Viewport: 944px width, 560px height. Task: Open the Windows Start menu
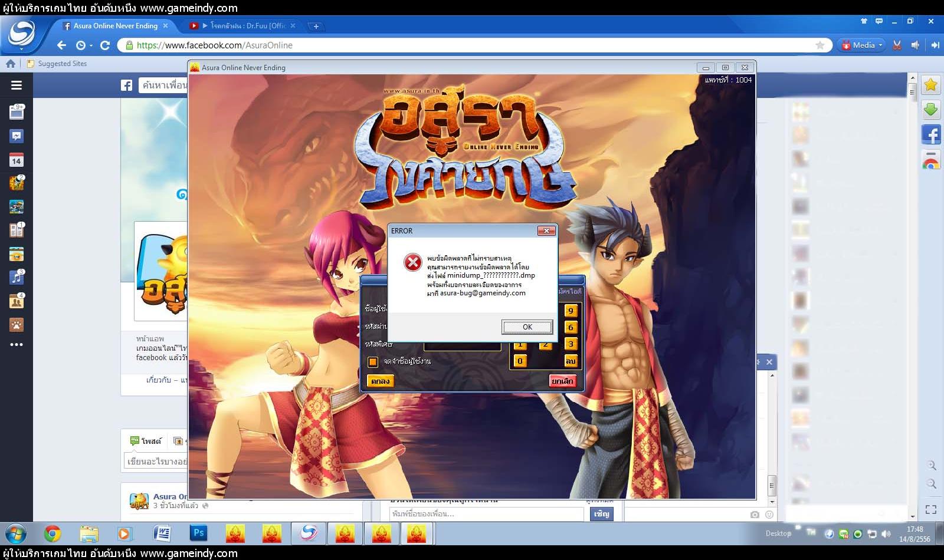(x=15, y=534)
